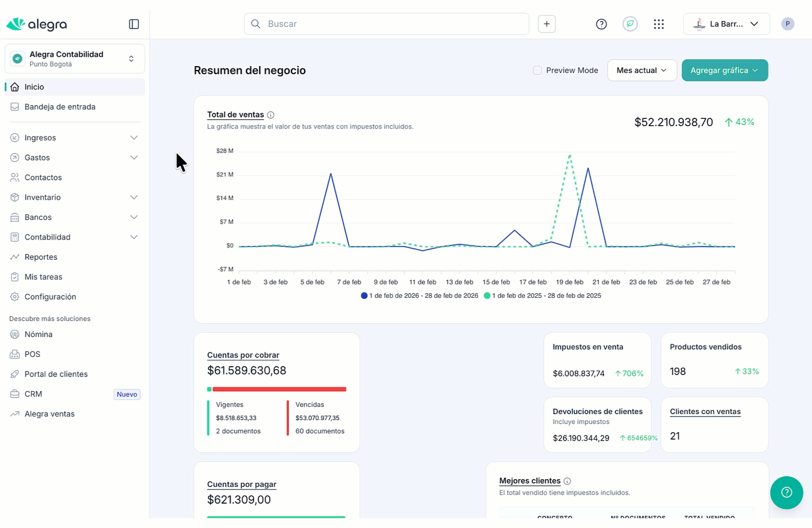This screenshot has height=528, width=812.
Task: Open the Mejores clientes link
Action: [530, 481]
